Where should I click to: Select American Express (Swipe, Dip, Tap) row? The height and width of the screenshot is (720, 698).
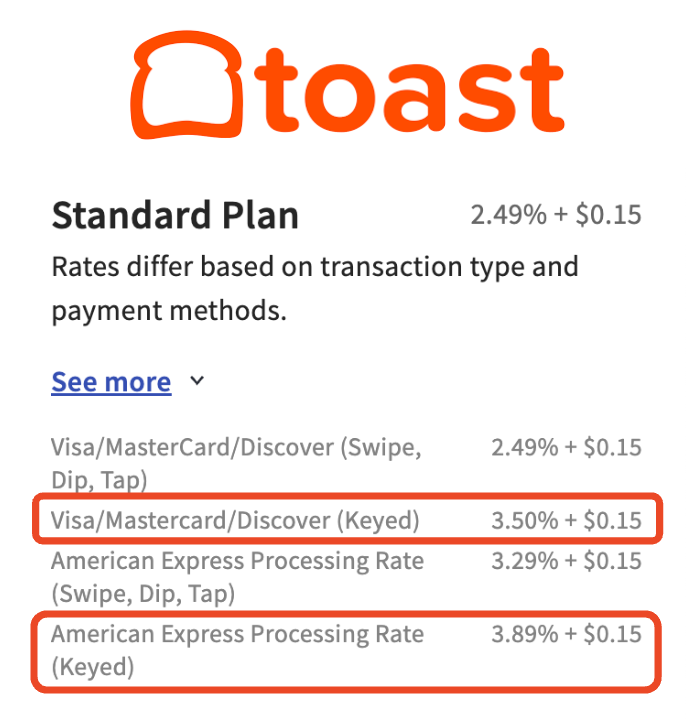point(346,577)
